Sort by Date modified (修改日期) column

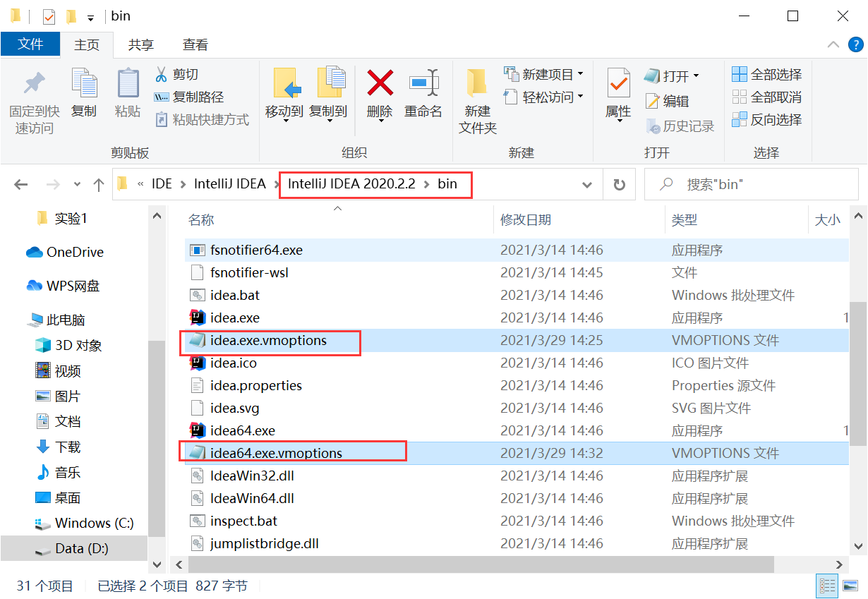pyautogui.click(x=526, y=220)
